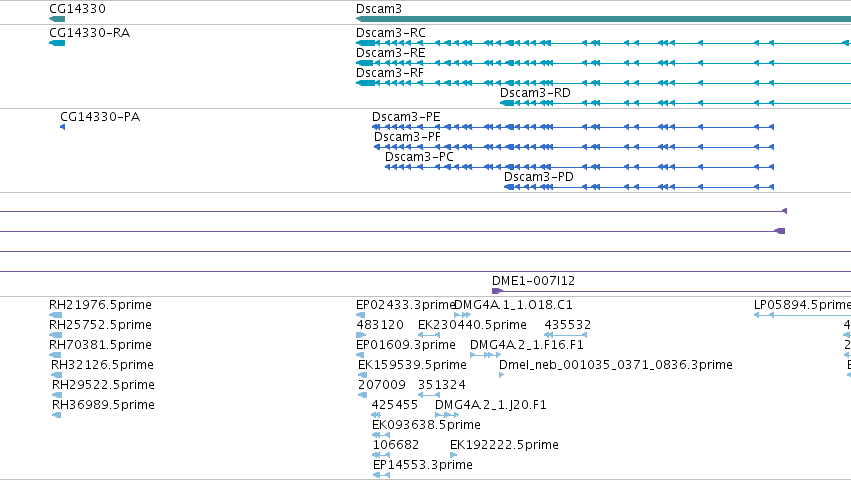Screen dimensions: 851x480
Task: Select the EK192222.5prime label
Action: [x=504, y=445]
